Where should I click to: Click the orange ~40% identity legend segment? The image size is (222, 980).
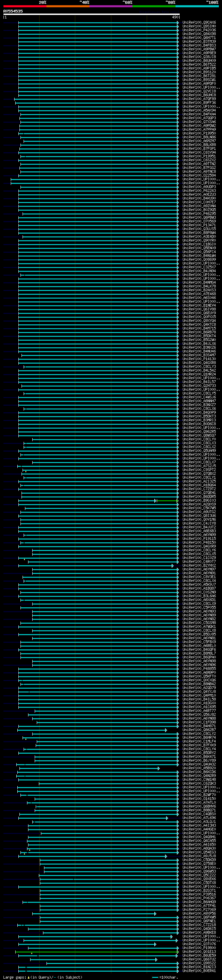tap(68, 6)
